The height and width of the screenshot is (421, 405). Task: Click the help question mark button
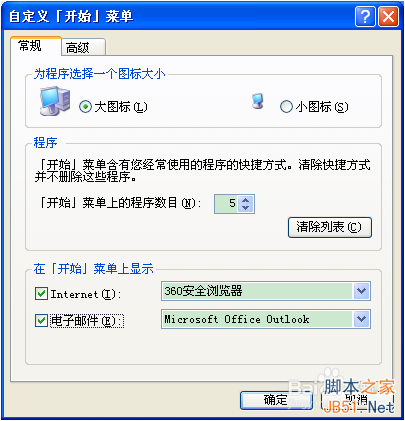[365, 16]
